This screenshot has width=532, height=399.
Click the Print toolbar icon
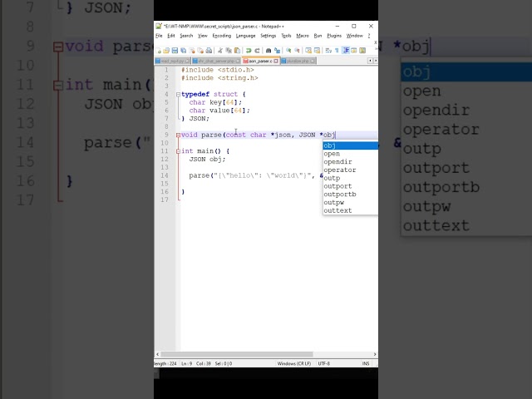click(209, 51)
